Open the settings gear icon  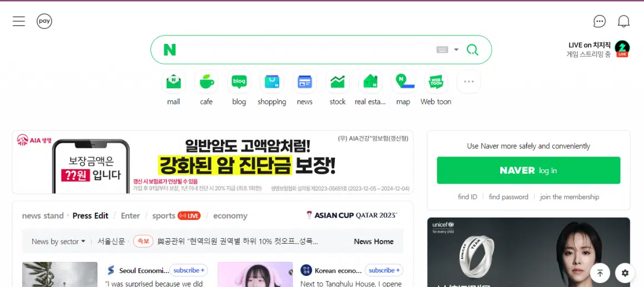625,273
